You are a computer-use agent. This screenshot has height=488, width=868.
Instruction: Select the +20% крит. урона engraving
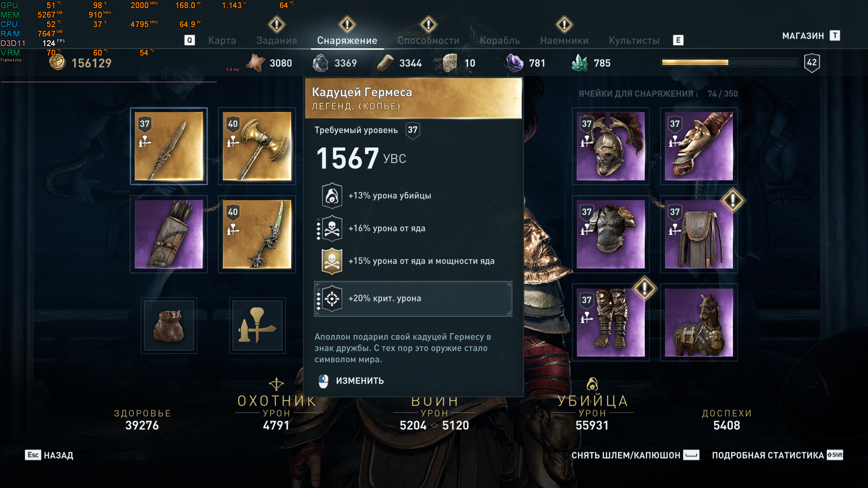pos(413,299)
